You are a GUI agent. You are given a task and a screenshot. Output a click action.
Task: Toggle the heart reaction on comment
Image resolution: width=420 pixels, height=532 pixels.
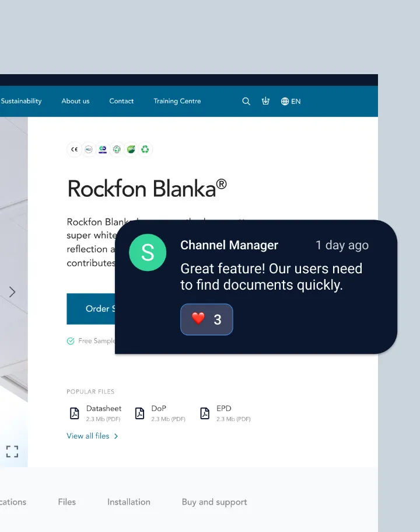click(x=206, y=319)
